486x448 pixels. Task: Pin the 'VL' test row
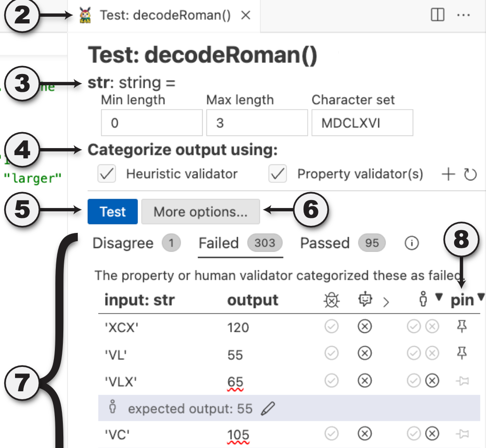[x=462, y=353]
